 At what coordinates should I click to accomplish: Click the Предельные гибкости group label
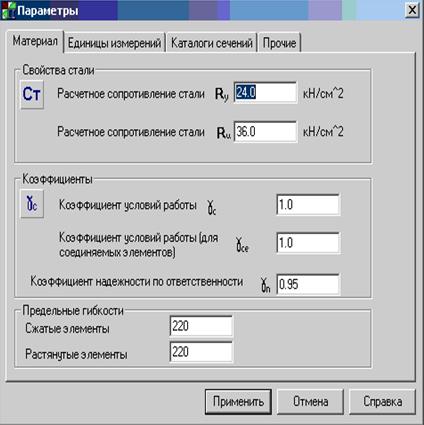click(73, 311)
